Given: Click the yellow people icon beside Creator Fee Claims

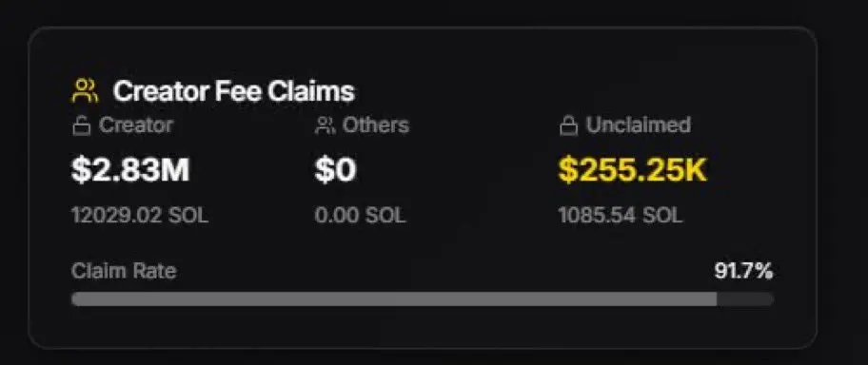Looking at the screenshot, I should click(85, 91).
